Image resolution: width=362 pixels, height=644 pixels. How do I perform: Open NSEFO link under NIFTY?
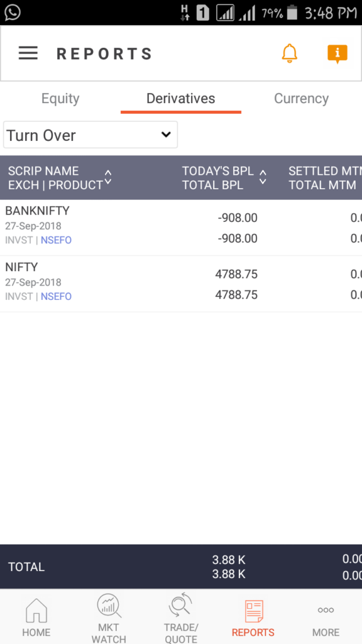coord(56,297)
